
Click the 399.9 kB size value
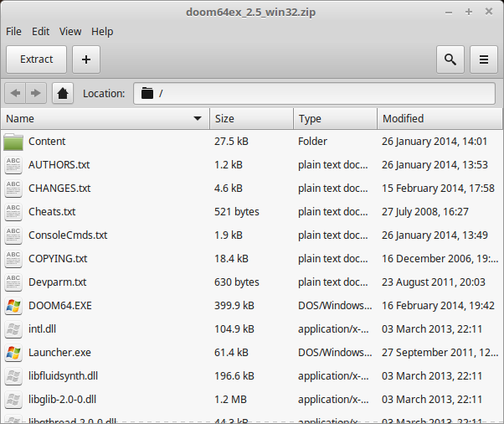click(234, 306)
